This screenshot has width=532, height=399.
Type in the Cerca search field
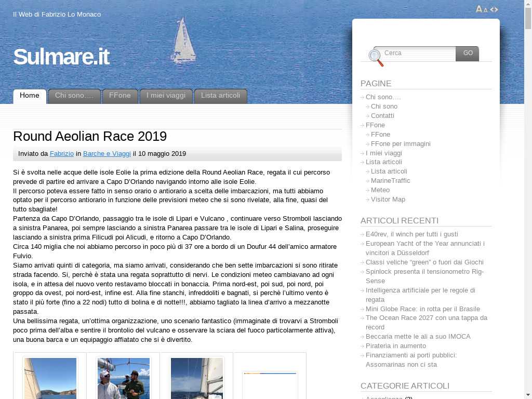point(418,53)
